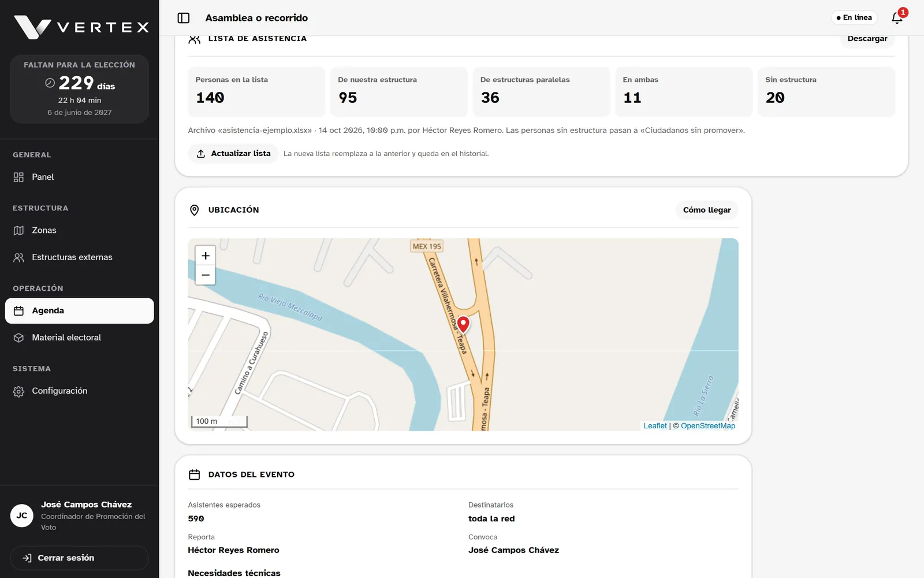
Task: Open Configuración settings
Action: click(x=80, y=391)
